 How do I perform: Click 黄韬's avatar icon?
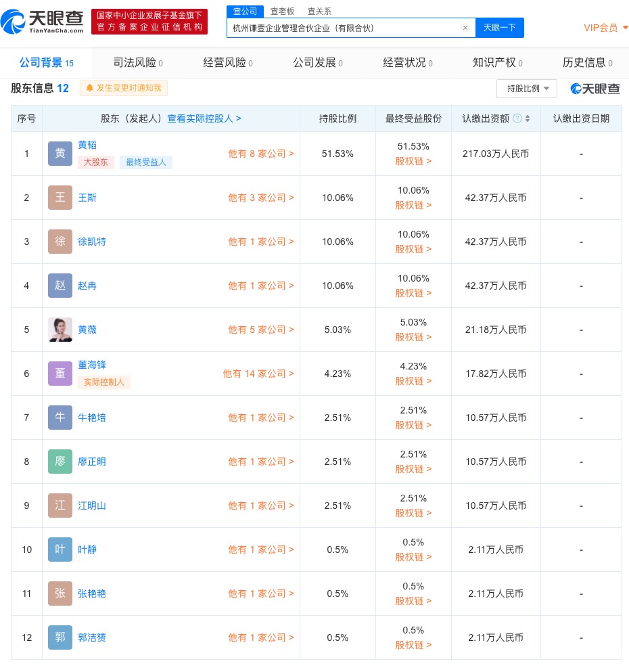tap(60, 154)
